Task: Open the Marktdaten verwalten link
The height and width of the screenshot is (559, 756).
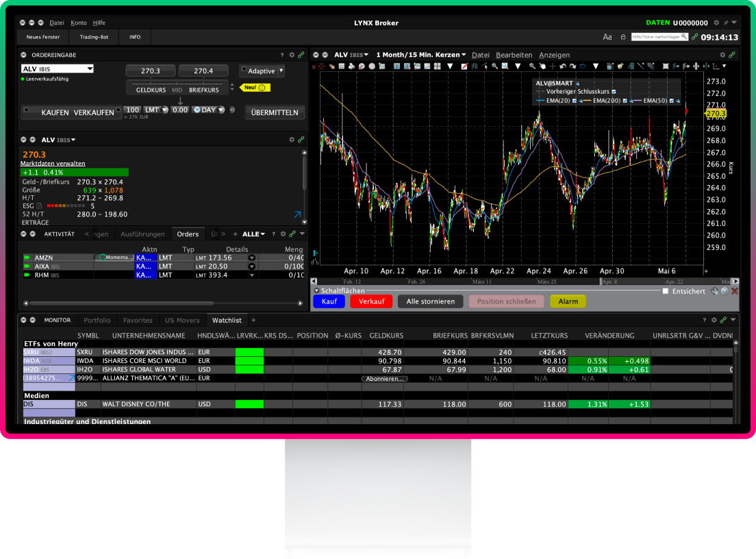Action: coord(53,164)
